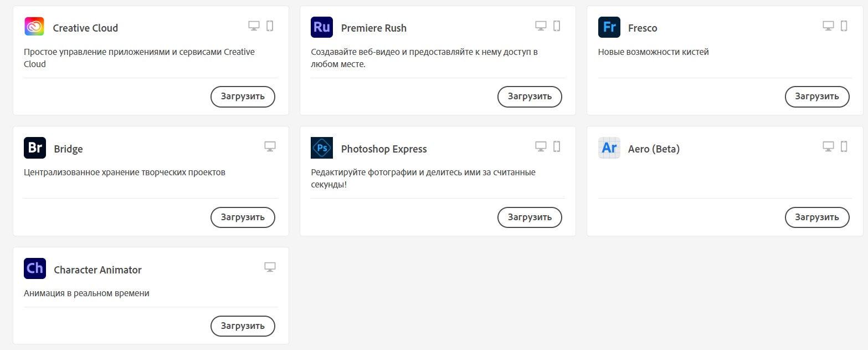The height and width of the screenshot is (350, 868).
Task: Click the Fresco Fr app icon
Action: [609, 27]
